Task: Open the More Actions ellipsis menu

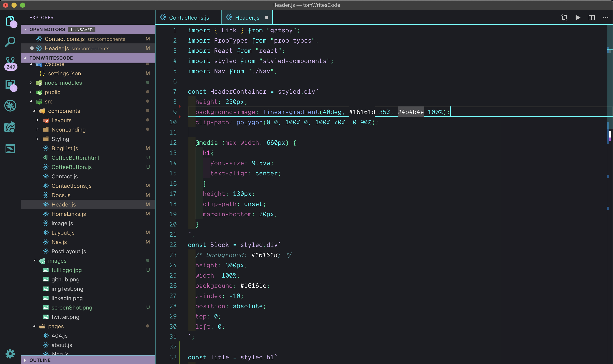Action: [x=605, y=17]
